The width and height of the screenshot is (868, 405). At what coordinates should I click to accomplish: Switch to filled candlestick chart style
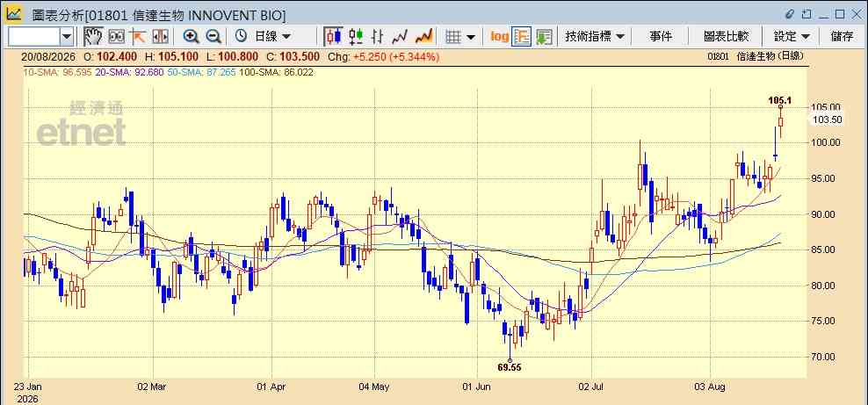click(333, 37)
